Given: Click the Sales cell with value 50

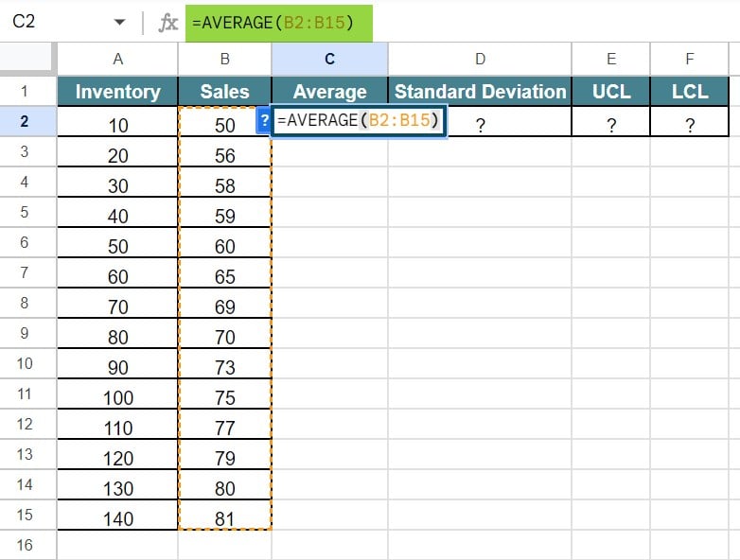Looking at the screenshot, I should click(224, 122).
